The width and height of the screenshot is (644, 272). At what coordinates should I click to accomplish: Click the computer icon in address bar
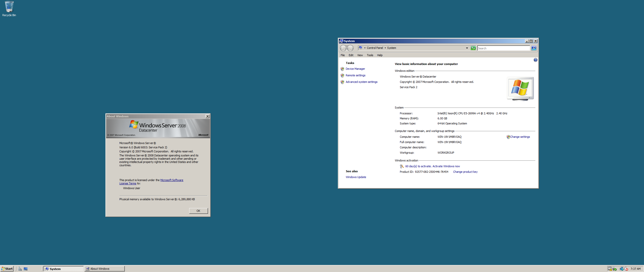[x=360, y=48]
